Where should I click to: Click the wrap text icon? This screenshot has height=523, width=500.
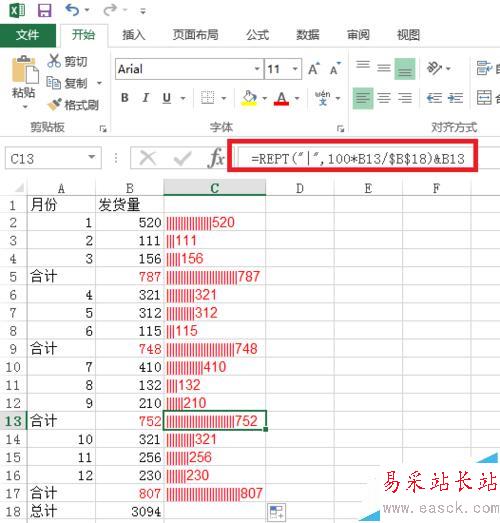484,68
